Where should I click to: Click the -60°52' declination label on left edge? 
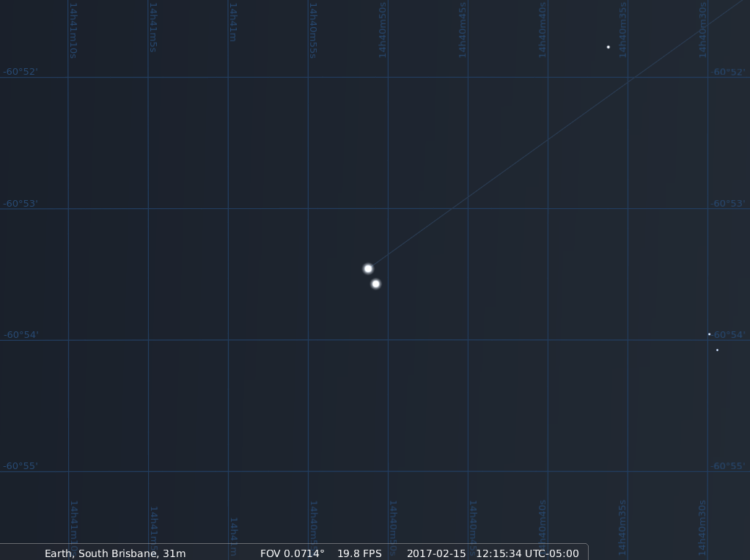[21, 72]
